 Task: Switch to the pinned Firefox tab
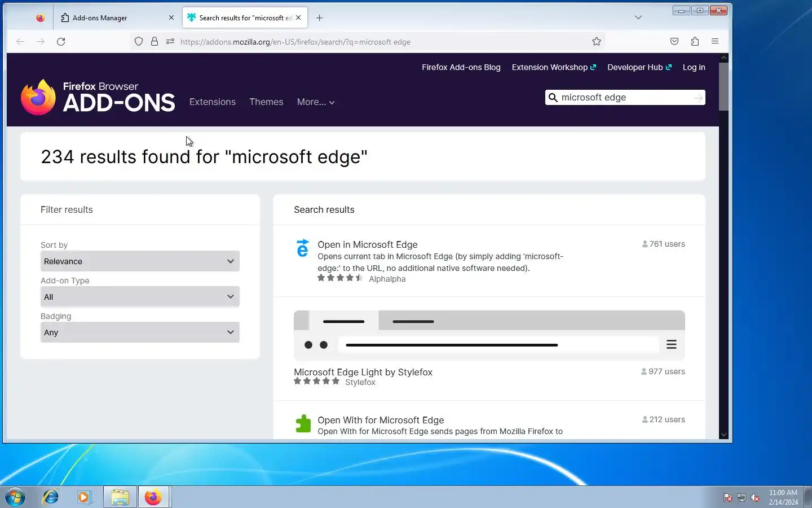tap(40, 17)
